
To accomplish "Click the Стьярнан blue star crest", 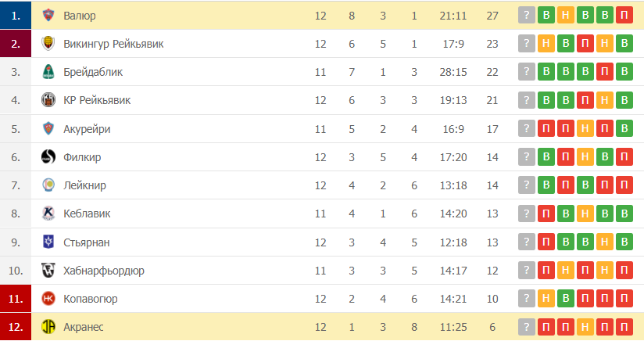I will tap(48, 242).
